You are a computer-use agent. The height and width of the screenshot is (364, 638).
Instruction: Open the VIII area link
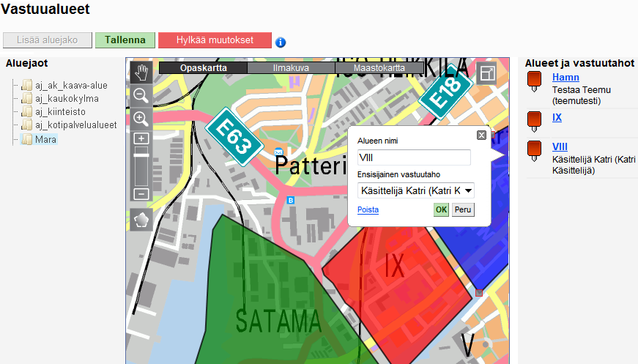(560, 146)
